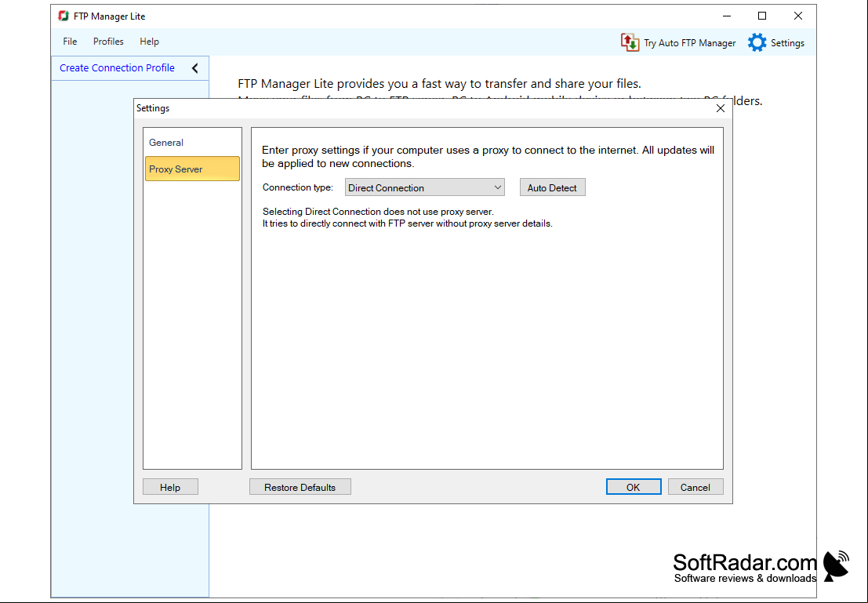Click the Try Auto FTP Manager icon
The height and width of the screenshot is (603, 868).
tap(630, 42)
